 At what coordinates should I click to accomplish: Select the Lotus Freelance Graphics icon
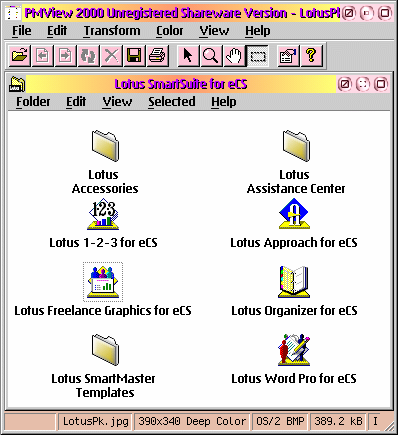pyautogui.click(x=103, y=282)
